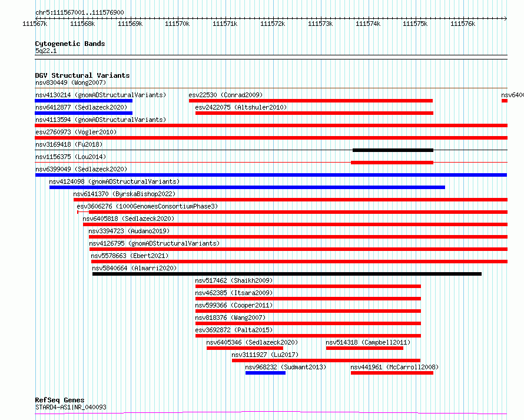Select nsv6399049 (Sedlazeck2020) label
524x420 pixels.
[81, 169]
